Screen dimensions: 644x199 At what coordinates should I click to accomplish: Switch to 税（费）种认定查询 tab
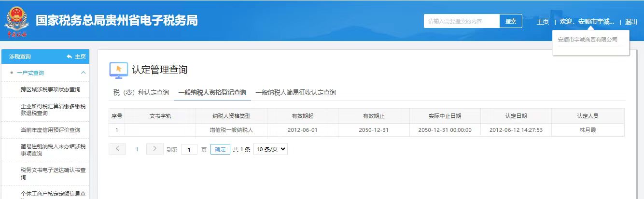click(x=141, y=92)
